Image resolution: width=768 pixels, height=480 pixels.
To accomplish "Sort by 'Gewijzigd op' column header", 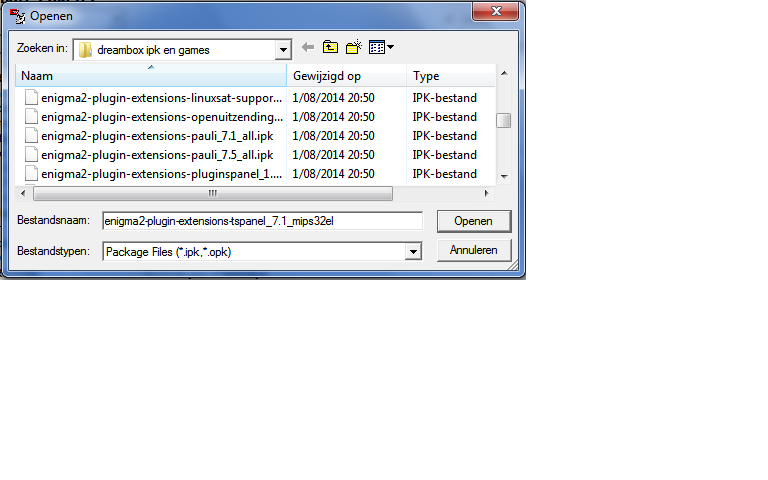I will click(346, 76).
